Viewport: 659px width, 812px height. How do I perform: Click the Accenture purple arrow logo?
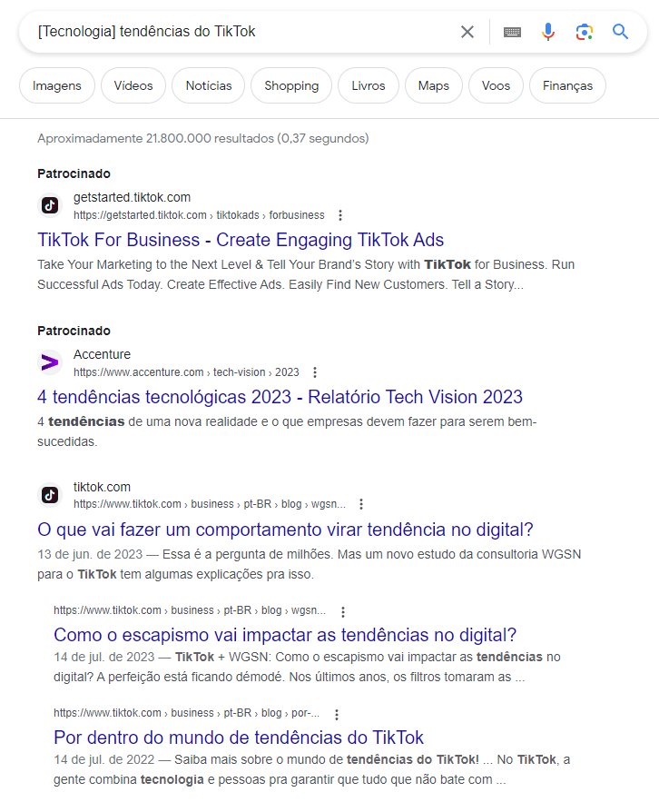click(x=51, y=362)
